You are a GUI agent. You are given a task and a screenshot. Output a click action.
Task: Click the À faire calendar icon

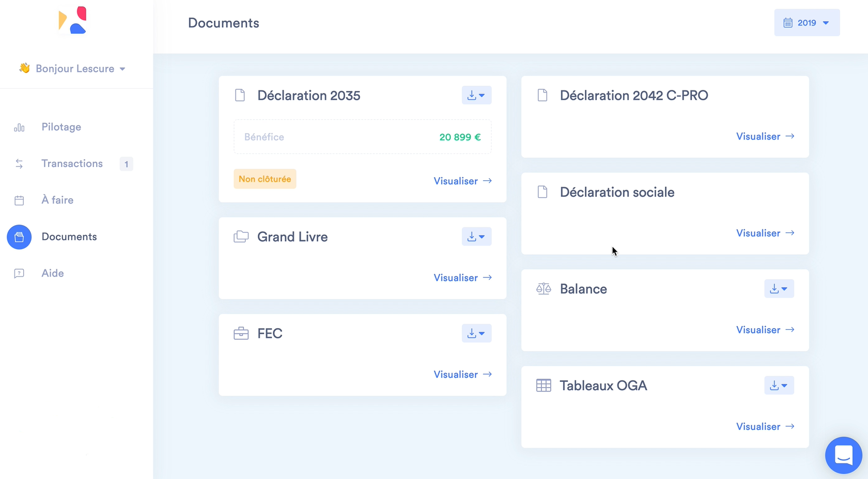[19, 200]
